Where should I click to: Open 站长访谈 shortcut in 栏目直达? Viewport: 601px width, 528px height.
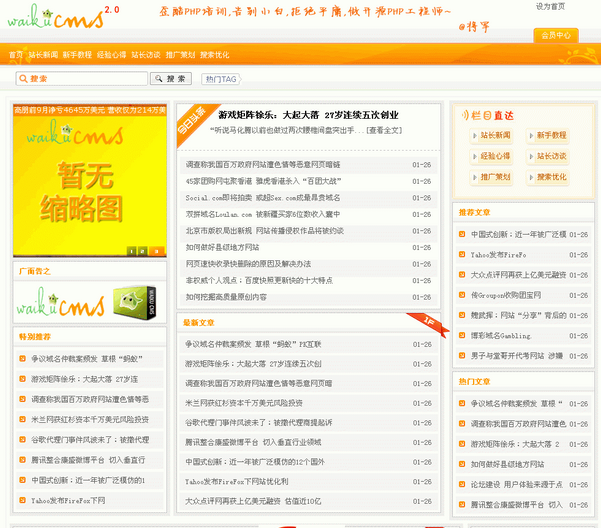(x=547, y=156)
